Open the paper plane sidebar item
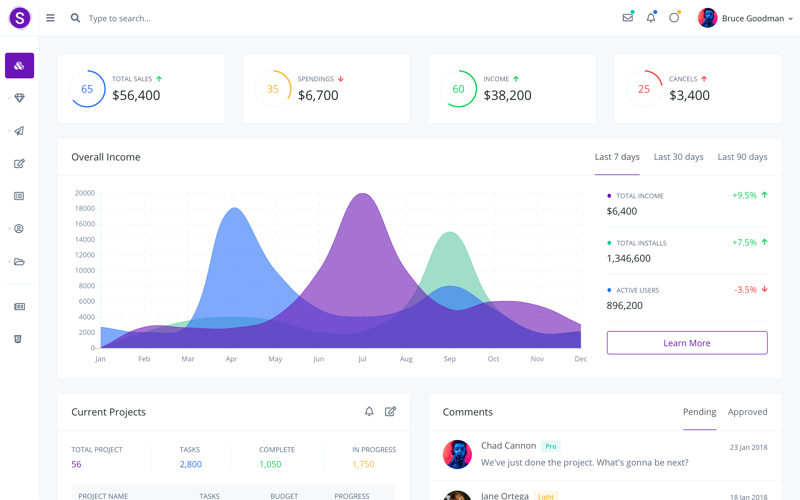 [19, 131]
